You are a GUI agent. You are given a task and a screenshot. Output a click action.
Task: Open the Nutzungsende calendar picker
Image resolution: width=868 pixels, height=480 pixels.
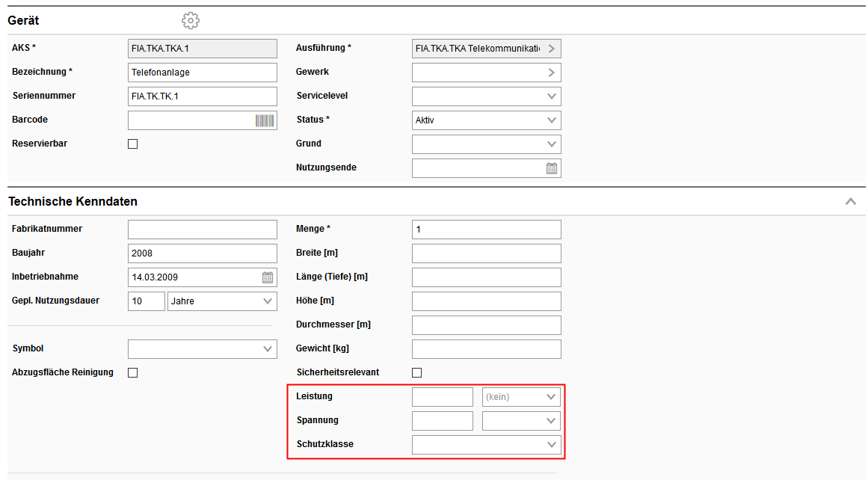[x=552, y=168]
